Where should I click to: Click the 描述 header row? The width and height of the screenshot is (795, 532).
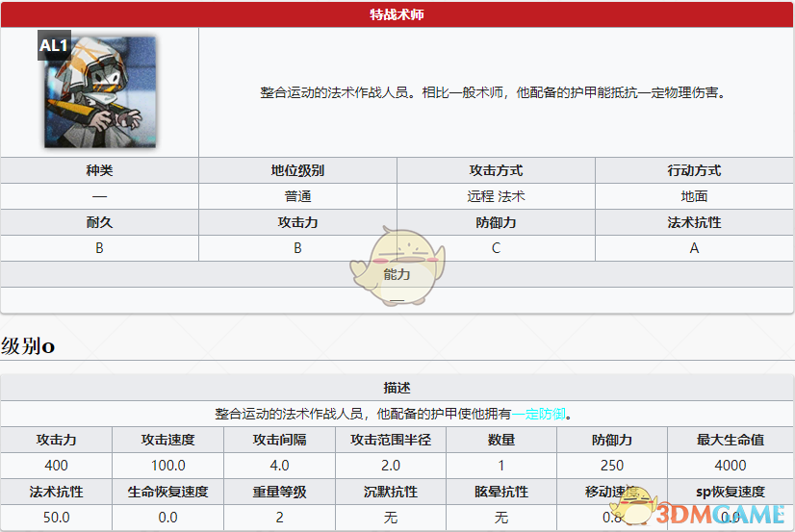(397, 388)
